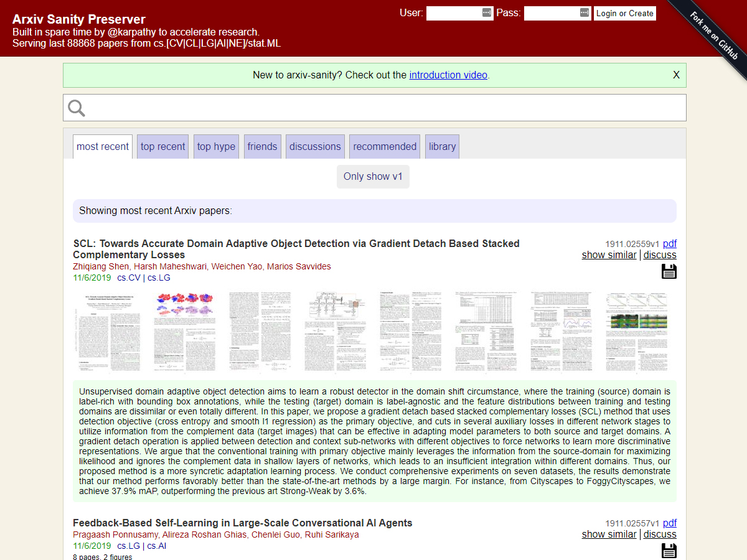Select the recommended tab

coord(385,147)
